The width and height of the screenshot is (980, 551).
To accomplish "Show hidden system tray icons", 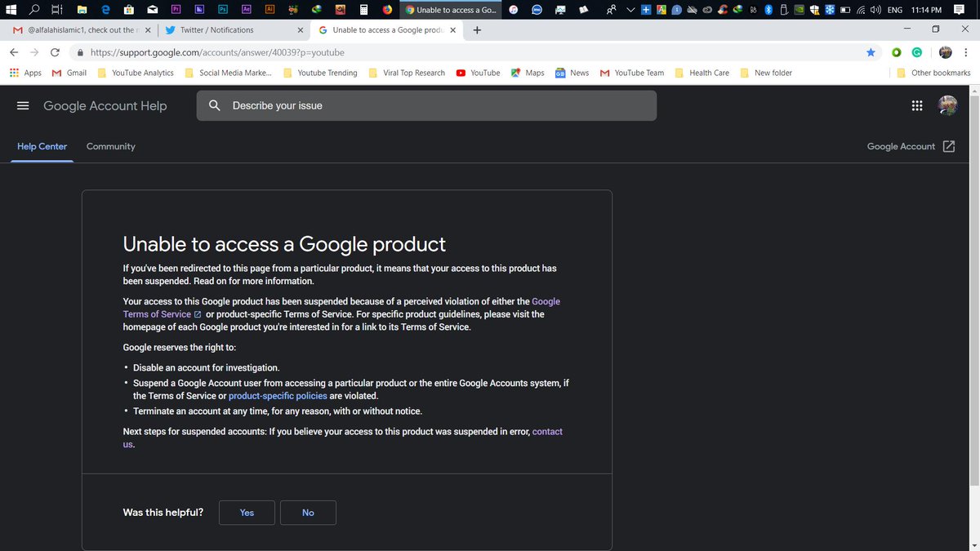I will (x=630, y=10).
